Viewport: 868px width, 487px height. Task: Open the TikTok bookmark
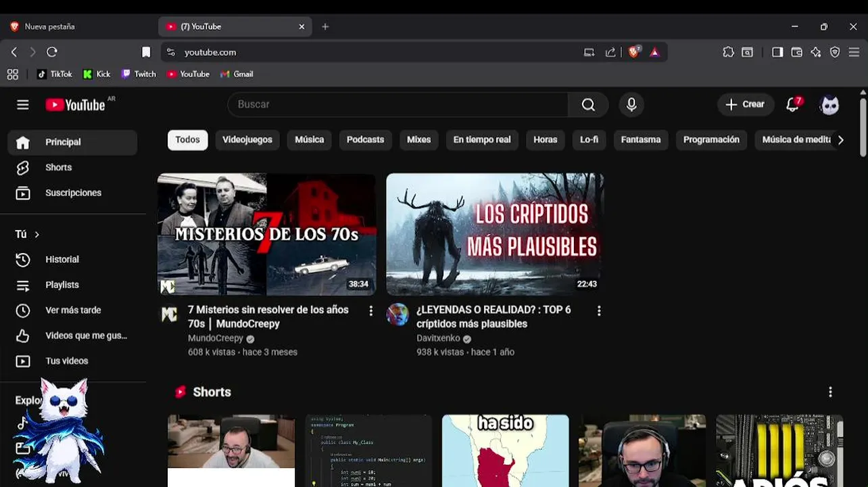pos(55,74)
